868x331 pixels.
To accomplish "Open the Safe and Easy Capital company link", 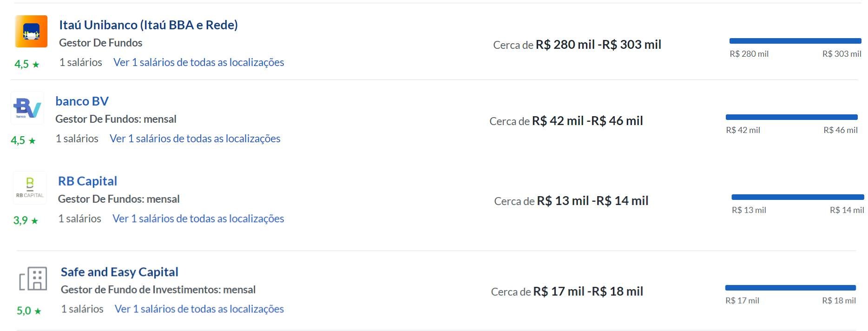I will point(119,271).
